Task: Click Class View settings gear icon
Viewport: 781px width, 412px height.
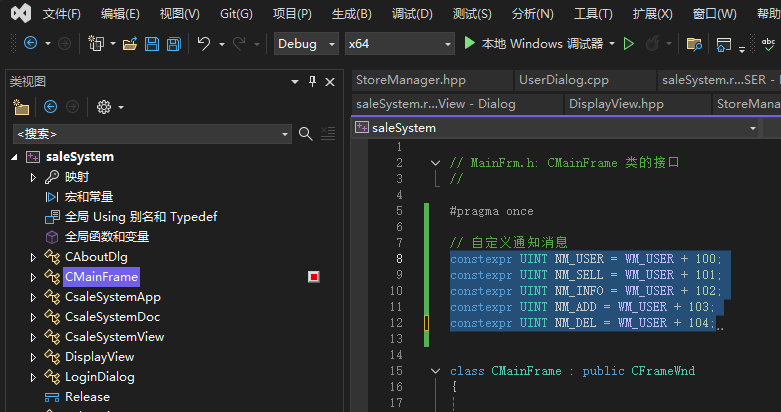Action: [x=103, y=107]
